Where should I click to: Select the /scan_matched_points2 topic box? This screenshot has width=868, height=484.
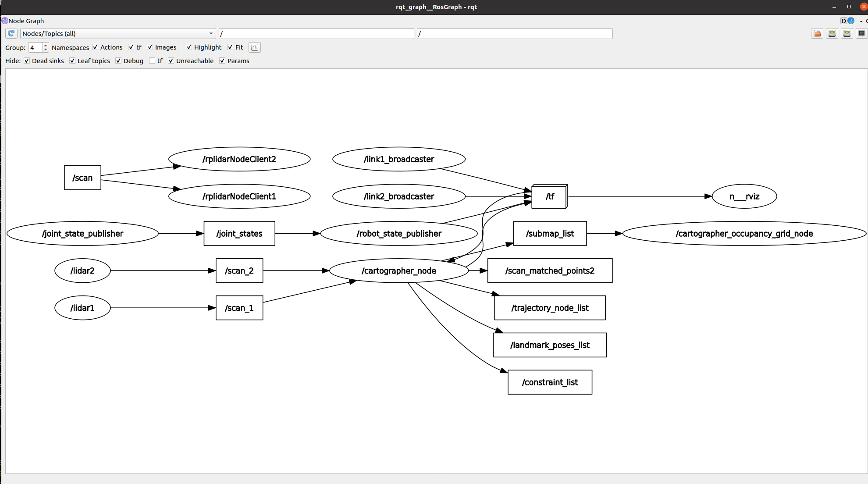click(x=550, y=271)
